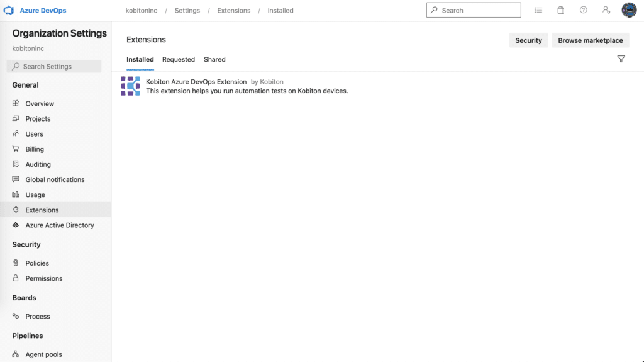The image size is (644, 362).
Task: Open Settings breadcrumb link
Action: 187,11
